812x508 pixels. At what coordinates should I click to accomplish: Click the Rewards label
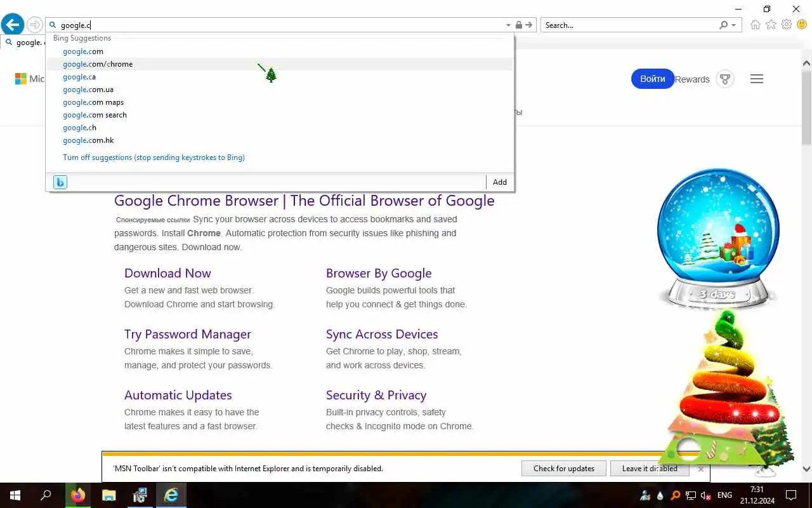pyautogui.click(x=692, y=79)
